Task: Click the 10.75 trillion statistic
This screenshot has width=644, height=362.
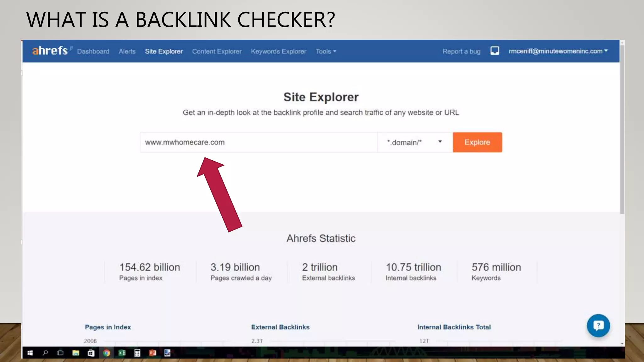Action: point(414,267)
